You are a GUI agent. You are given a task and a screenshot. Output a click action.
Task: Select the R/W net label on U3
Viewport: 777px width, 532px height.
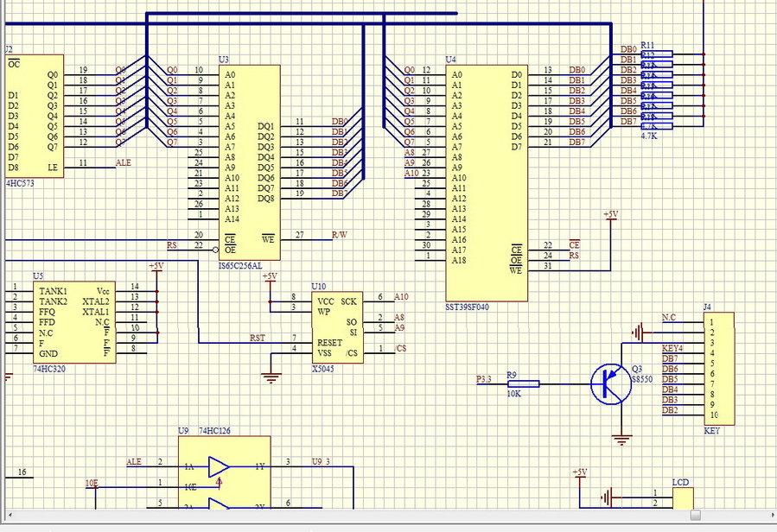[340, 235]
